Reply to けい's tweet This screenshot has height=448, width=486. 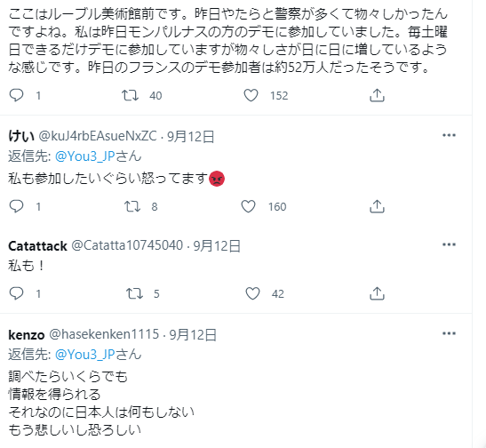click(16, 206)
